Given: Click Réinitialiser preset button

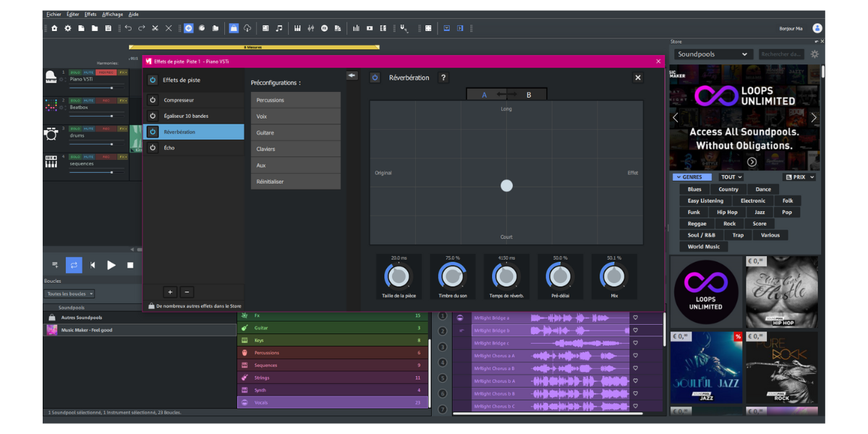Looking at the screenshot, I should coord(295,182).
